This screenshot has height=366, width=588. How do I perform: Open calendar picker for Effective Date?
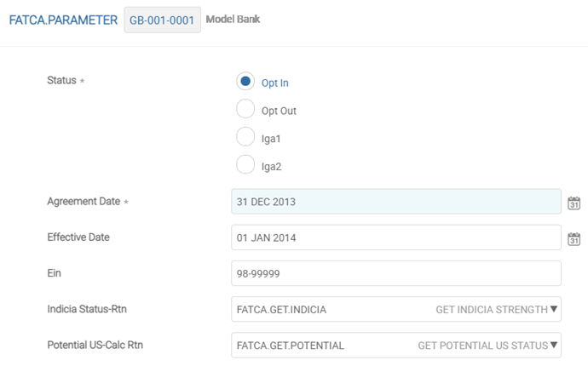[x=574, y=238]
